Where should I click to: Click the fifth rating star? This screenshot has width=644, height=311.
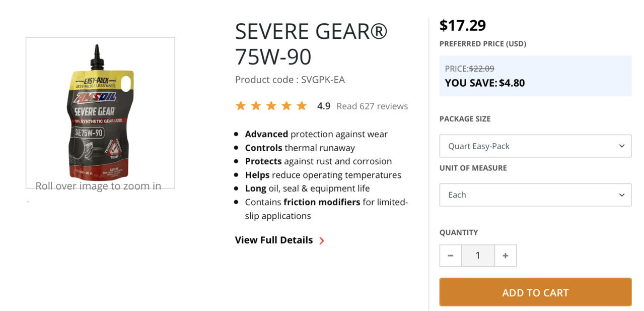coord(302,106)
